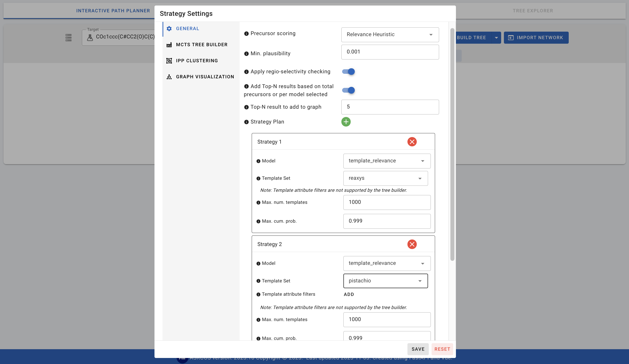Click Strategy 2 Max. num. templates field

click(x=387, y=320)
